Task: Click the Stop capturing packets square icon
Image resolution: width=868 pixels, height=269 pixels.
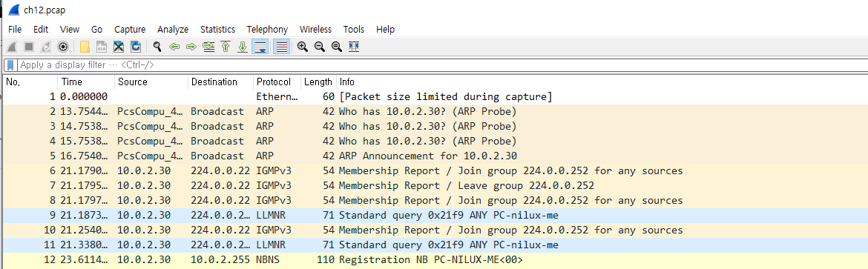Action: (30, 47)
